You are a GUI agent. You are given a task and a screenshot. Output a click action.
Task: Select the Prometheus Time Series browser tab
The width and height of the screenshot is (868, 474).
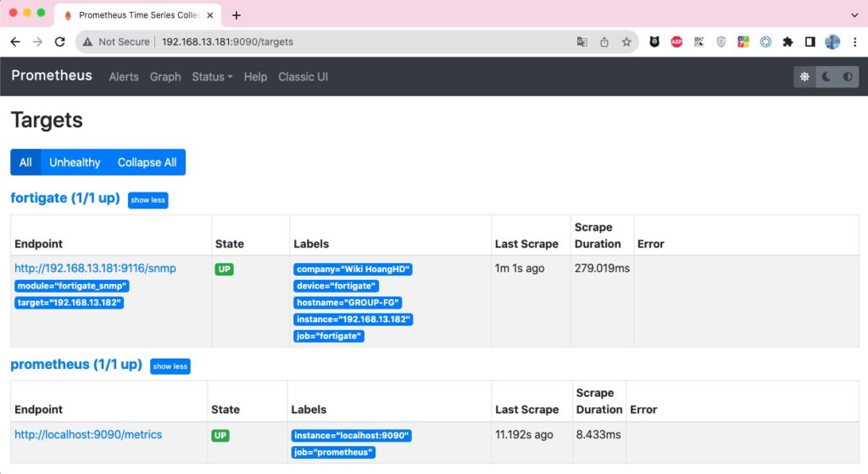pyautogui.click(x=138, y=15)
